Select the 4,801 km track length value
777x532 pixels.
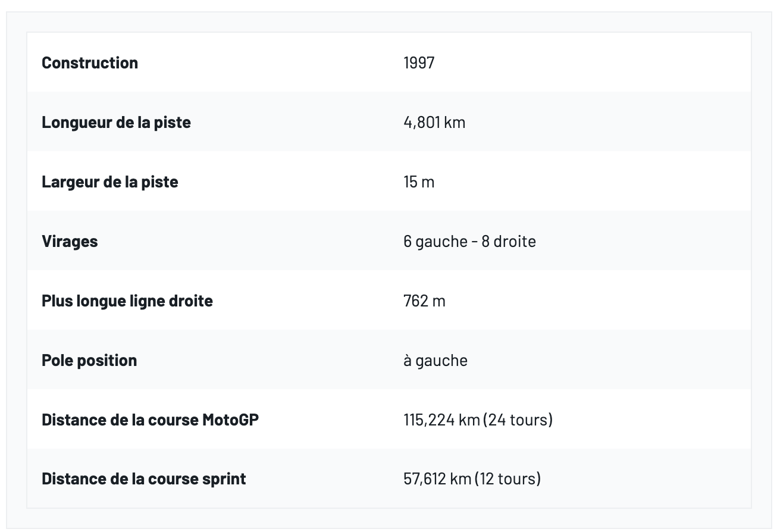pyautogui.click(x=434, y=122)
